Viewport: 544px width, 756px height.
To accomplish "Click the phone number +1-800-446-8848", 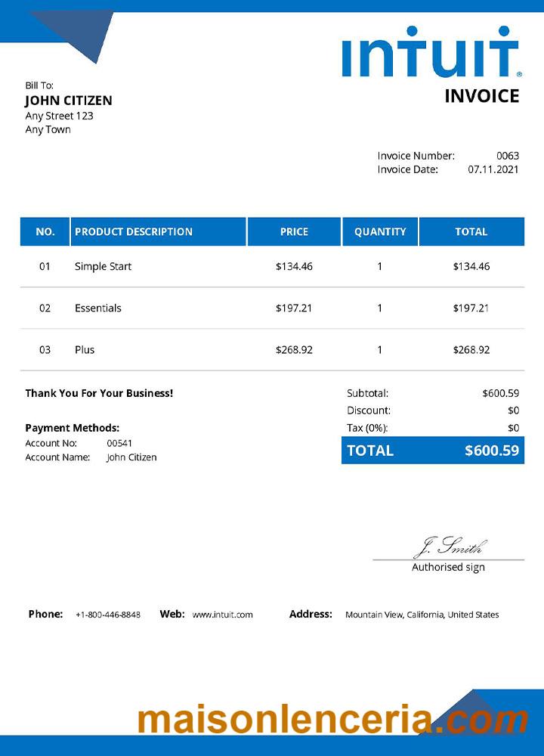I will pyautogui.click(x=108, y=615).
